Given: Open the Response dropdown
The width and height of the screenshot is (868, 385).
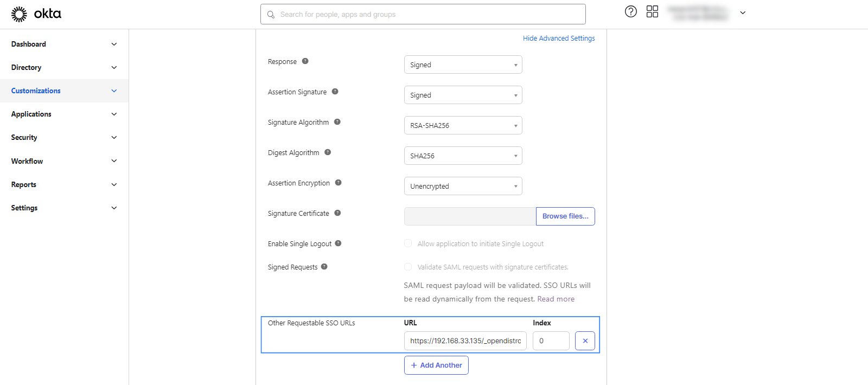Looking at the screenshot, I should [x=463, y=65].
